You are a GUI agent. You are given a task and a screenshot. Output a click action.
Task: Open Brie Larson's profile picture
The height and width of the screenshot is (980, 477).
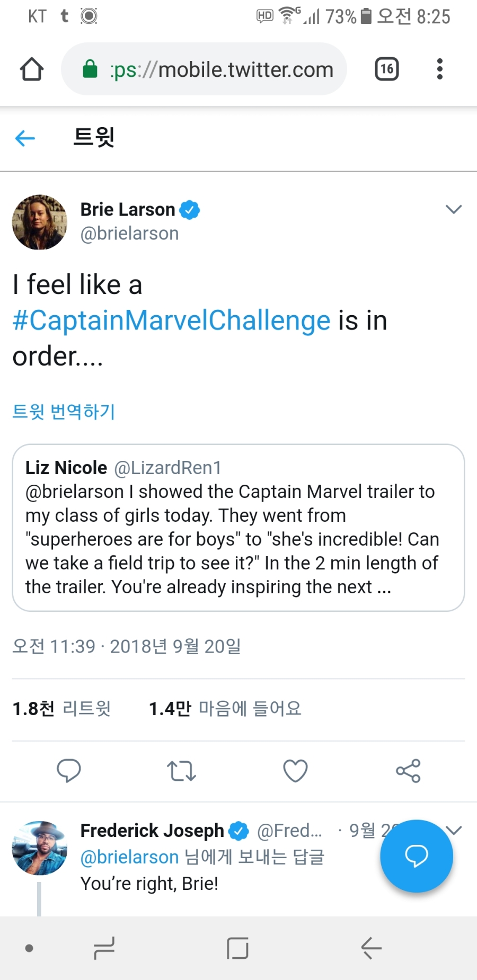(40, 222)
